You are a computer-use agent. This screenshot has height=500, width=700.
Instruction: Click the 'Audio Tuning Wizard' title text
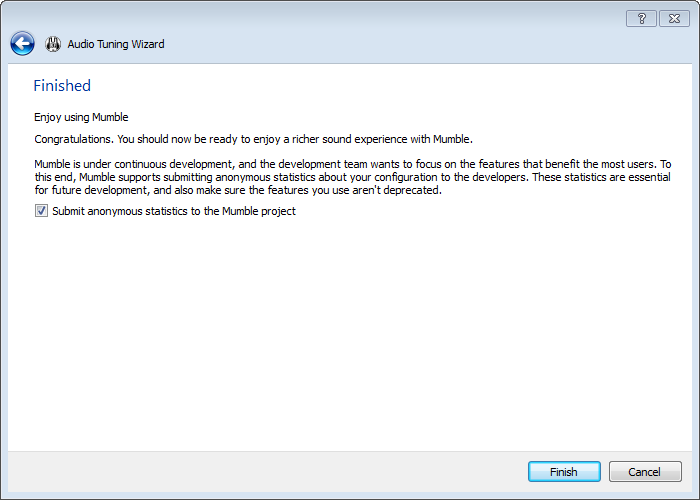(x=116, y=44)
